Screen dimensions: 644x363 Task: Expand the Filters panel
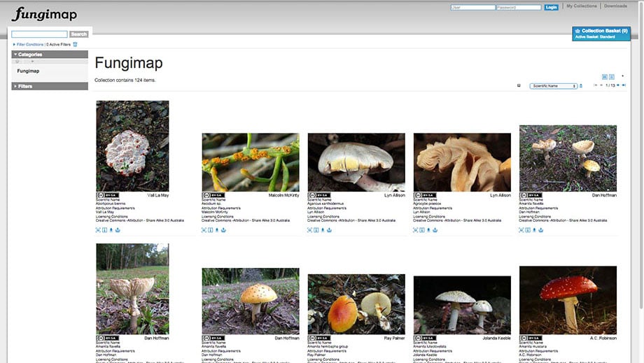coord(15,87)
